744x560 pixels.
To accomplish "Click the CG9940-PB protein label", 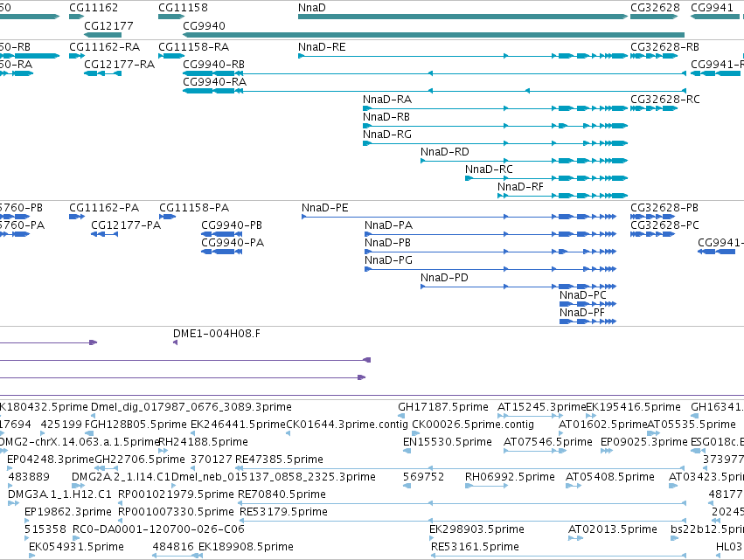I will click(232, 225).
